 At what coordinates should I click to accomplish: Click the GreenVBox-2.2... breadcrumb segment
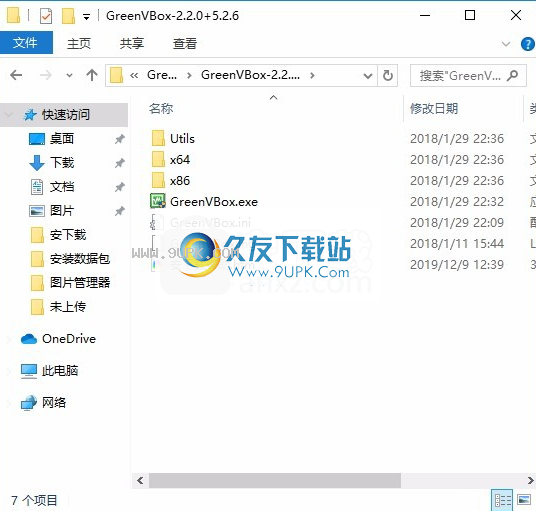(250, 75)
